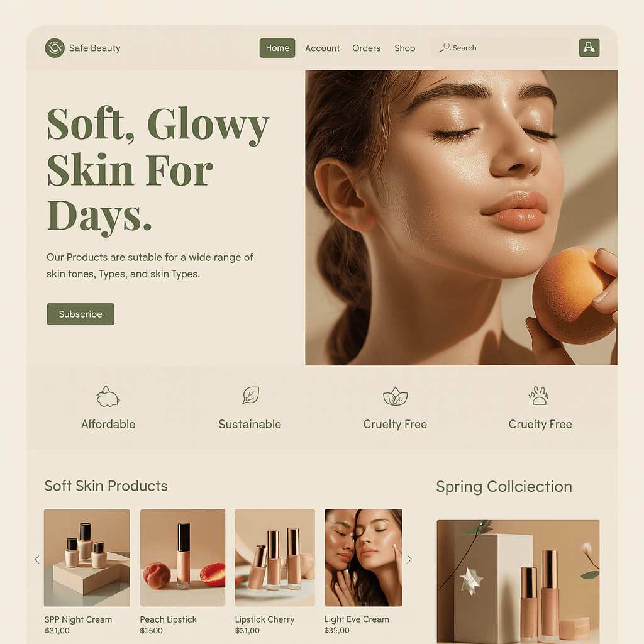Click the Sustainable leaf icon
Screen dimensions: 644x644
pyautogui.click(x=250, y=395)
